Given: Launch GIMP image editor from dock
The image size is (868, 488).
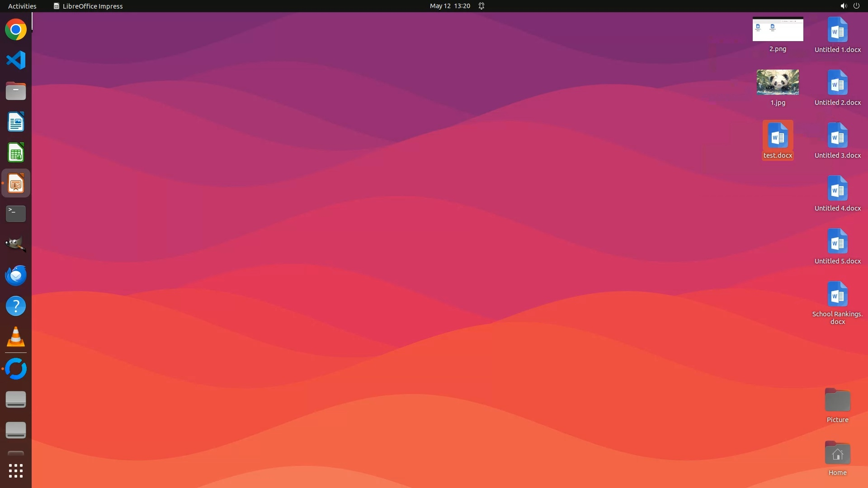Looking at the screenshot, I should pos(16,244).
